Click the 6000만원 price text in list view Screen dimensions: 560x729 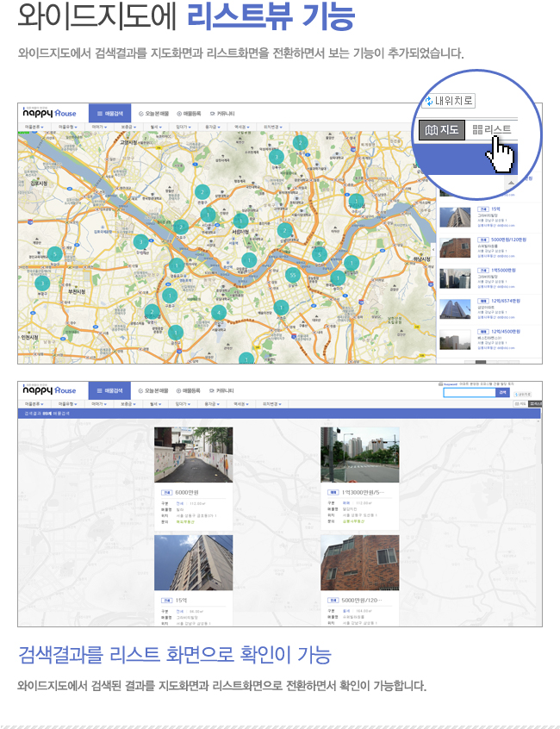pos(187,492)
